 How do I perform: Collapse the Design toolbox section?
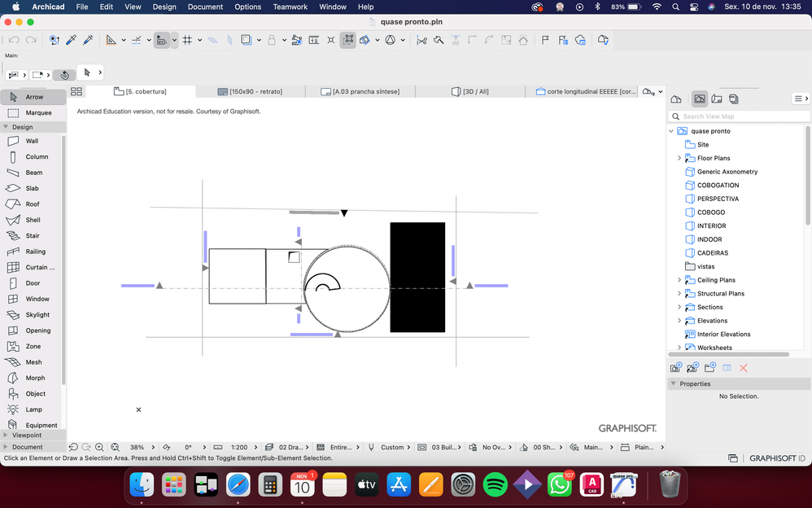pyautogui.click(x=6, y=127)
